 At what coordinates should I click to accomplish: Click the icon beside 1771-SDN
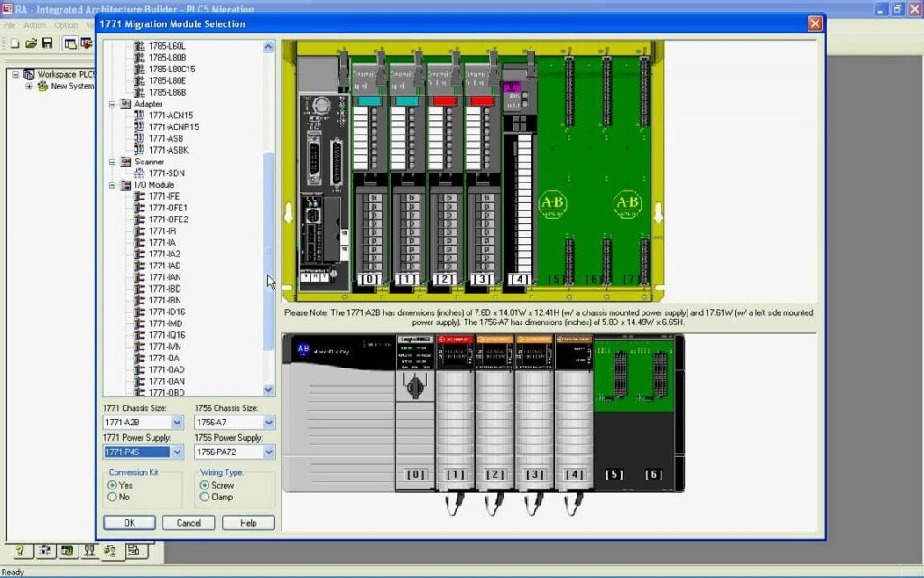pos(140,172)
